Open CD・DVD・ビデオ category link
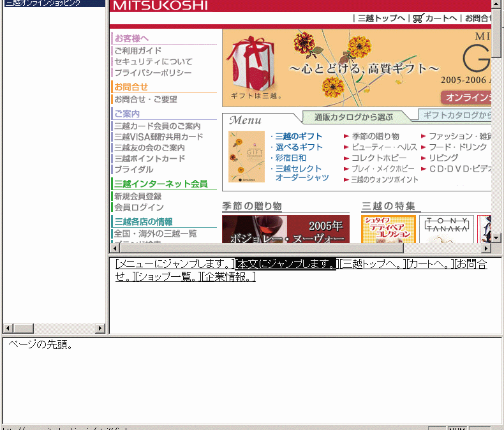 [x=460, y=168]
